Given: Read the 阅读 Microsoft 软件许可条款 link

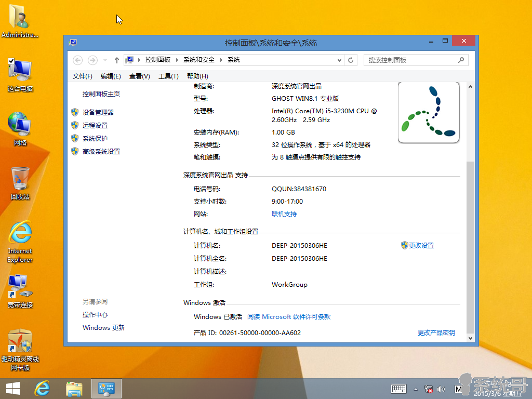Looking at the screenshot, I should click(x=289, y=317).
